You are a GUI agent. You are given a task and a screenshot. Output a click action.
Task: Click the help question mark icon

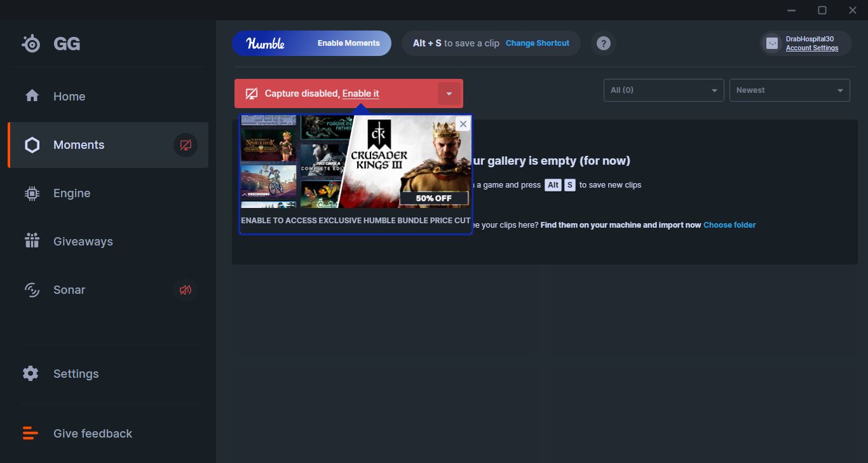click(x=604, y=43)
